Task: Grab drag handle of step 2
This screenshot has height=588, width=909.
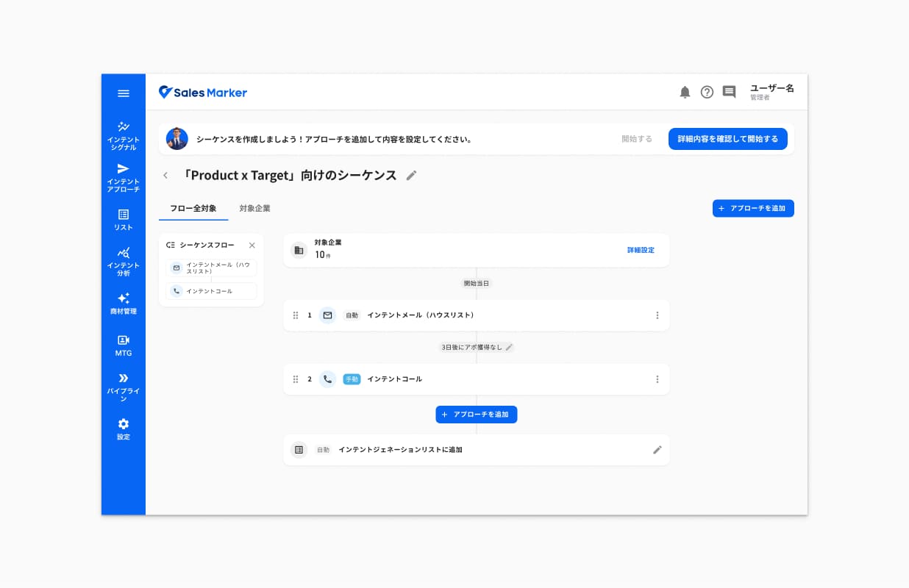Action: coord(296,379)
